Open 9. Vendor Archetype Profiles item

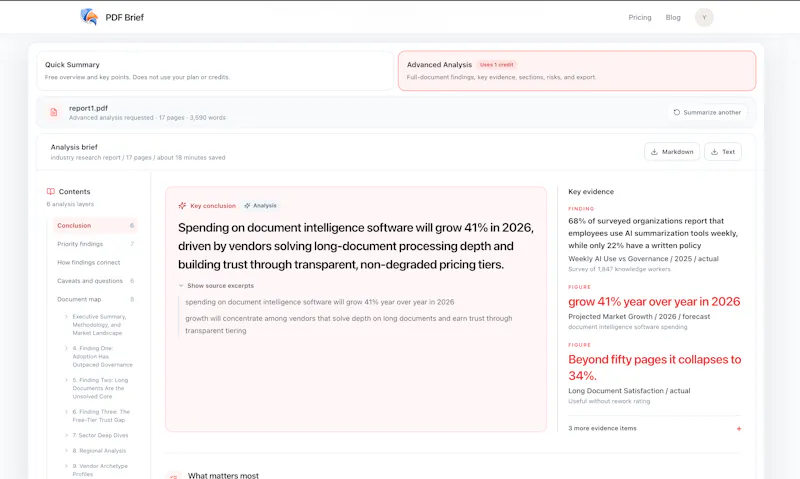coord(100,470)
